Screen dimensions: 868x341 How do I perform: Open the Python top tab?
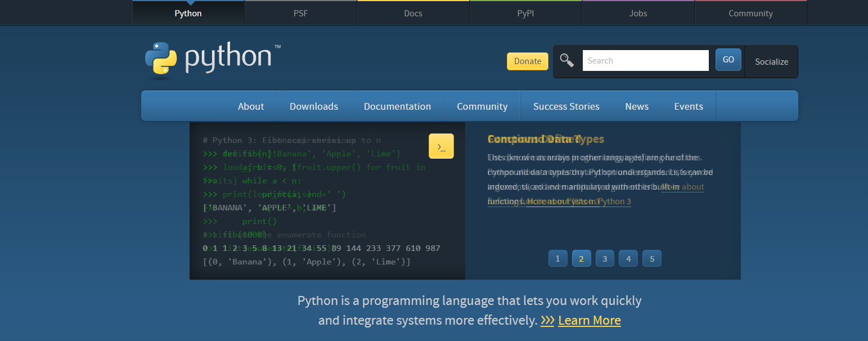click(188, 13)
